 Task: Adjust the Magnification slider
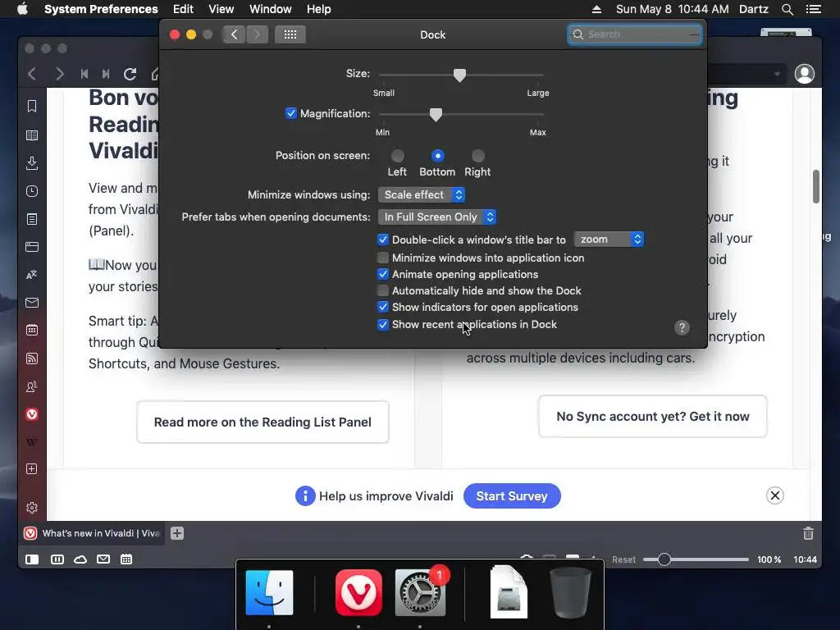(x=436, y=114)
